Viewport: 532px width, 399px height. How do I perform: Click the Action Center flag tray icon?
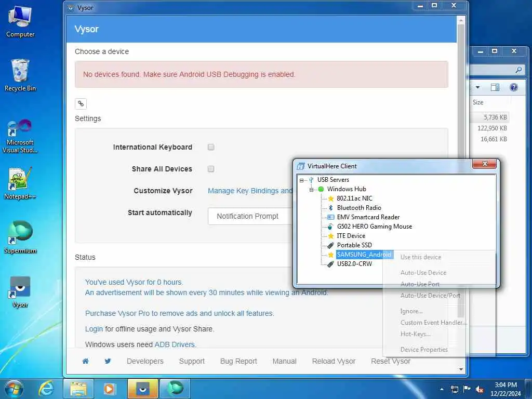[467, 389]
